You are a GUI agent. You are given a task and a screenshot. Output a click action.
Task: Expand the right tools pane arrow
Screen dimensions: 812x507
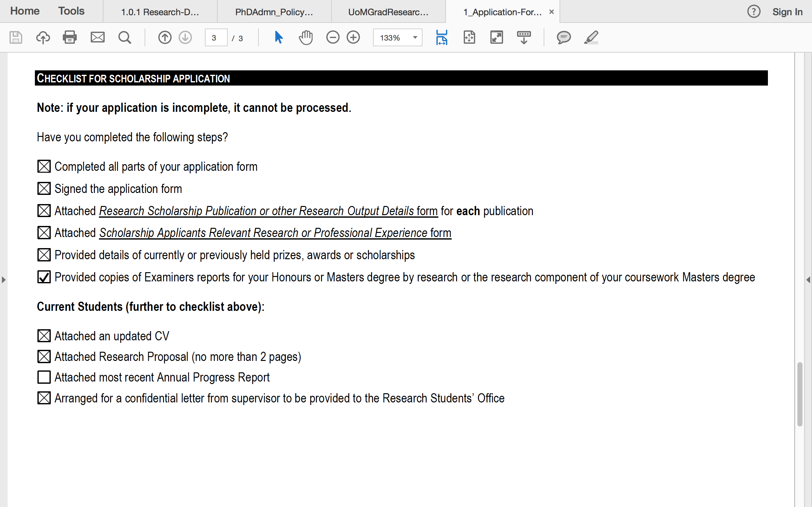808,279
